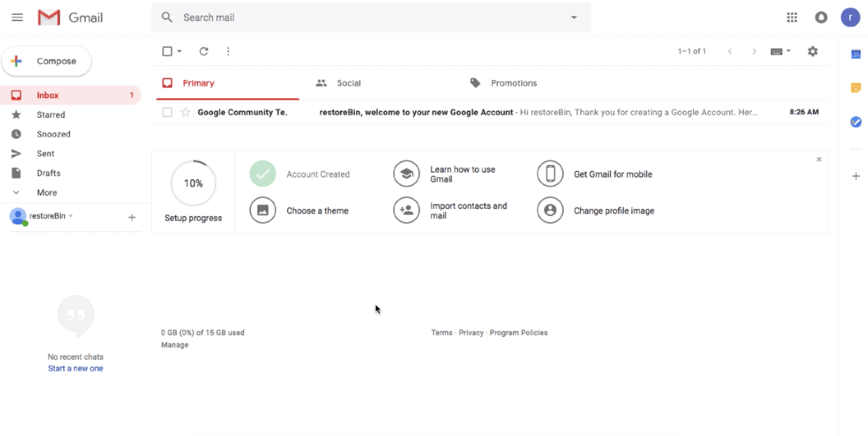Tick the select-all checkbox
868x436 pixels.
167,51
